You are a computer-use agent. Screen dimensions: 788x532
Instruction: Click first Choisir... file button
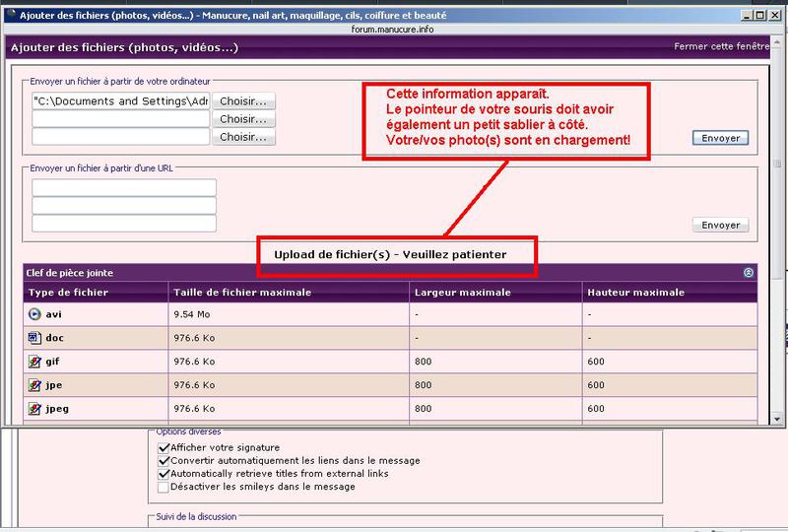coord(243,101)
